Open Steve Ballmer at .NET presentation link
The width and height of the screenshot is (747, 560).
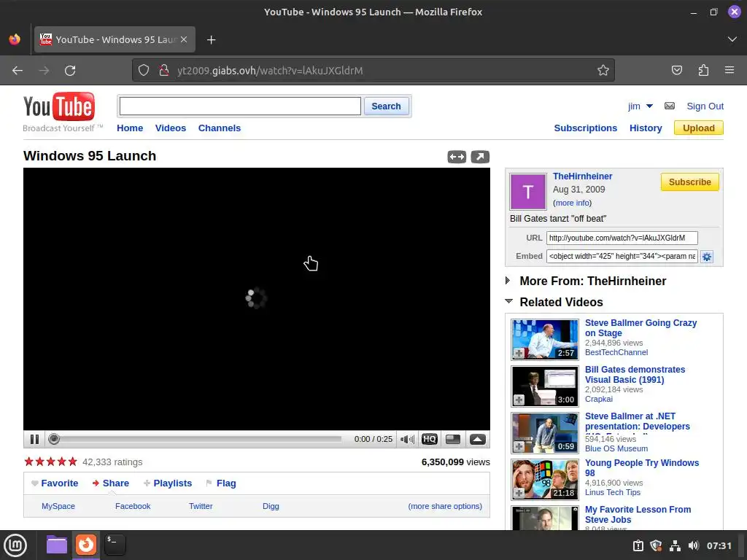coord(637,421)
